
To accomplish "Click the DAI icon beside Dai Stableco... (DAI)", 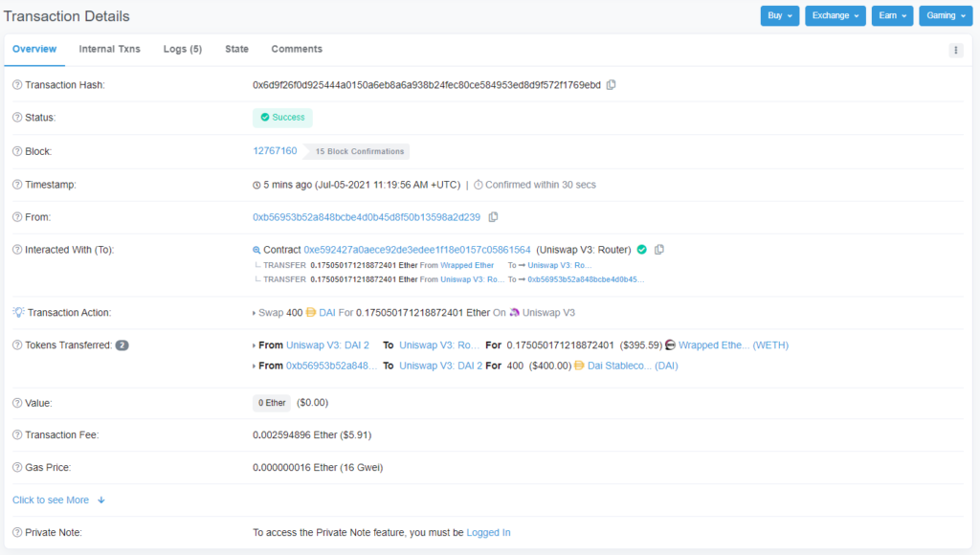I will pyautogui.click(x=579, y=366).
